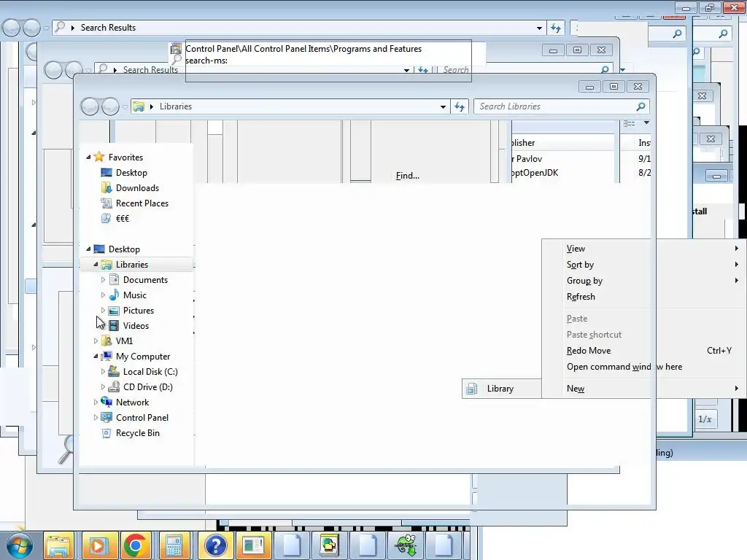Open the View submenu in context menu
The width and height of the screenshot is (747, 560).
point(646,249)
